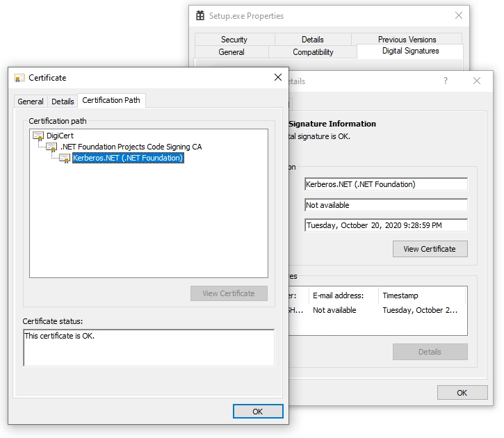Close the Certificate window
Image resolution: width=504 pixels, height=438 pixels.
(278, 77)
